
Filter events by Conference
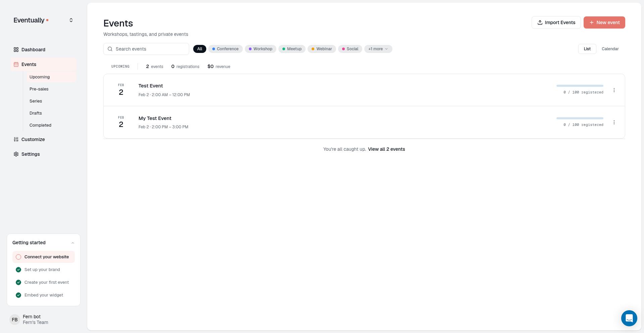[x=225, y=49]
